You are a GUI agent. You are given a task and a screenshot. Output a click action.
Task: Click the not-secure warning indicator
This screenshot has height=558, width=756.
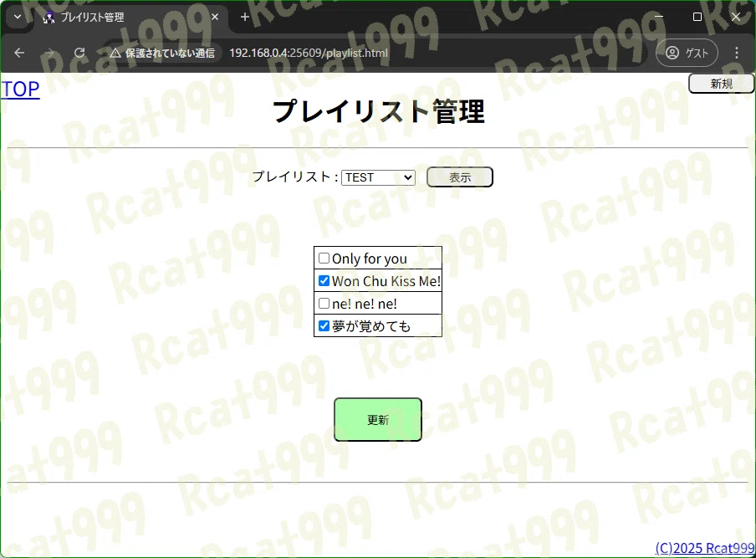[163, 53]
